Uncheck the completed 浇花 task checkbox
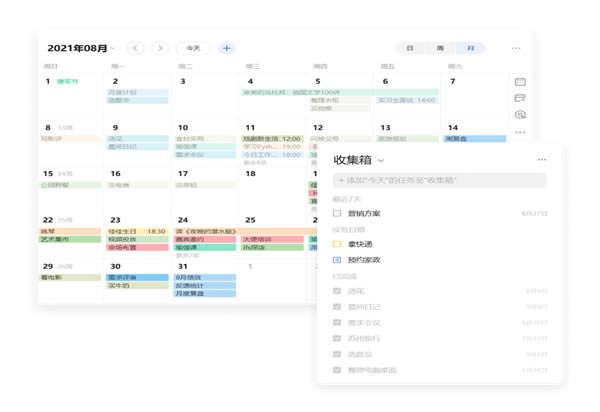Screen dimensions: 600x412 coord(337,291)
